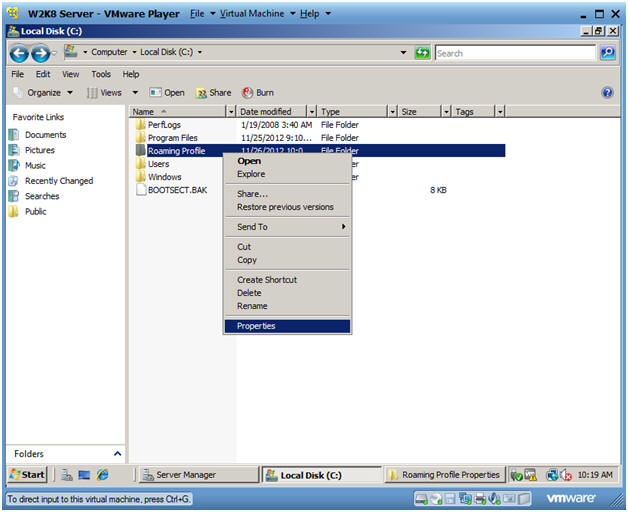Click the network tray icon
The width and height of the screenshot is (628, 512).
[x=553, y=475]
